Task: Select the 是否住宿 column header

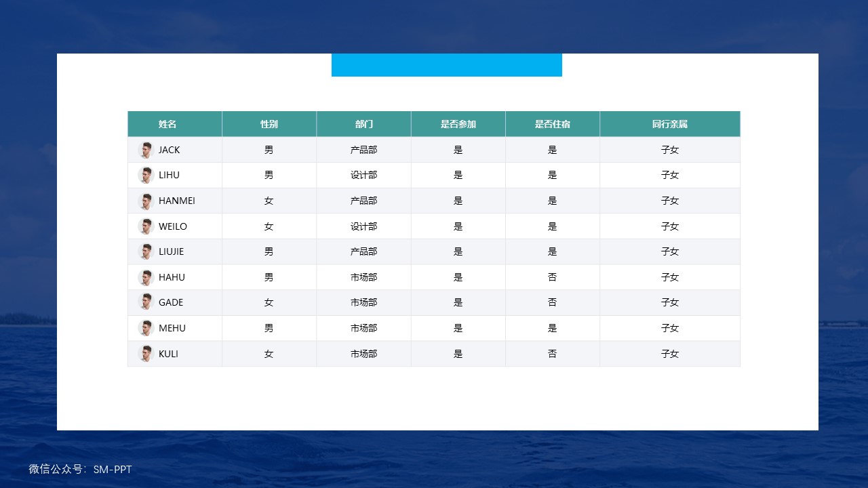Action: pos(553,124)
